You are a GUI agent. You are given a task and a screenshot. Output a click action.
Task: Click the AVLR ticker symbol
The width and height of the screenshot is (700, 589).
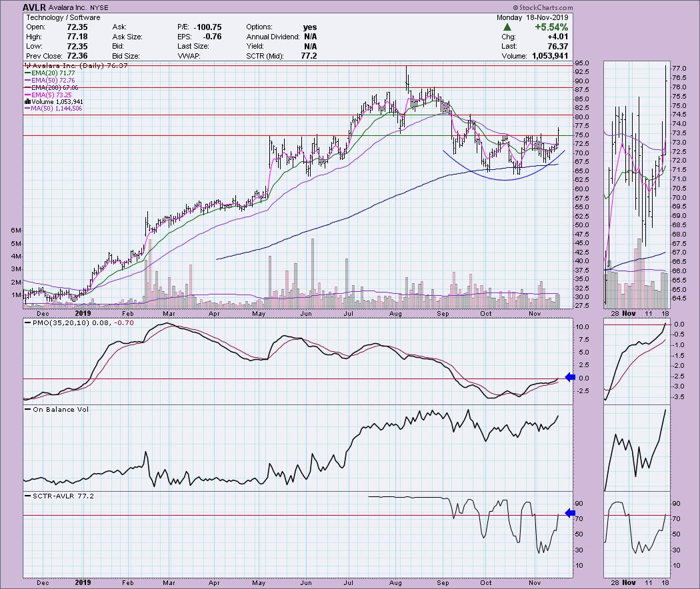click(36, 7)
